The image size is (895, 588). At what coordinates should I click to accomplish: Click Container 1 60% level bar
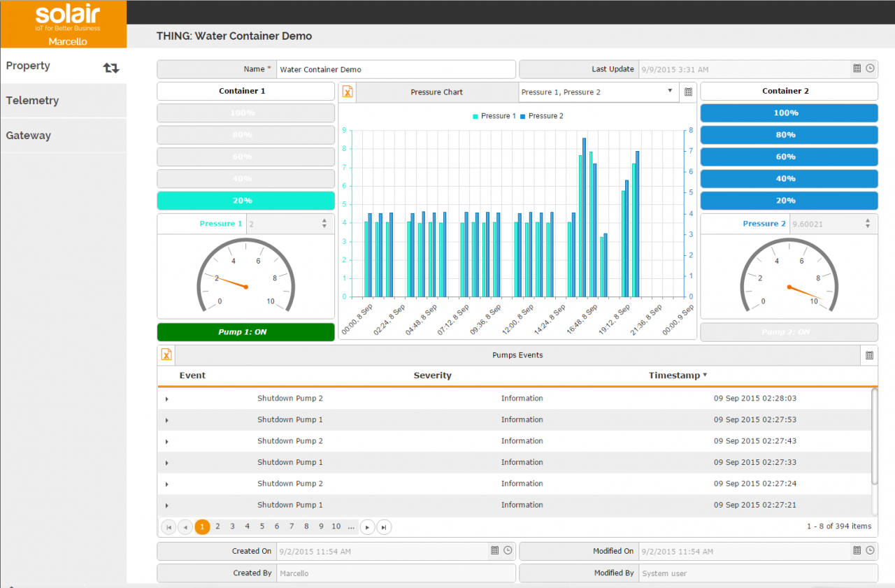click(x=245, y=157)
